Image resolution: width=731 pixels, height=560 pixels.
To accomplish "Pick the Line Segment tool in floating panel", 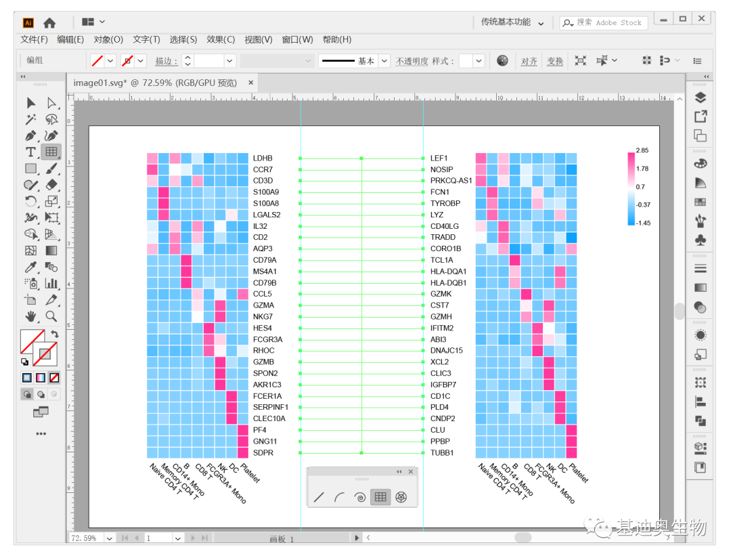I will [319, 497].
